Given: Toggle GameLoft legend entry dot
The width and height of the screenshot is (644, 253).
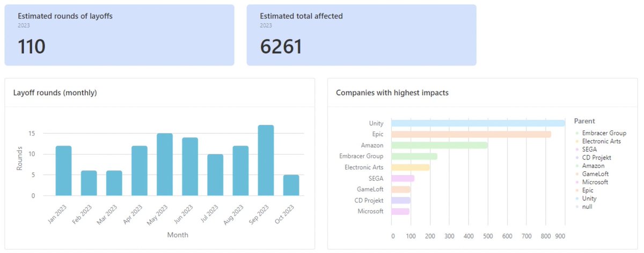Looking at the screenshot, I should point(577,174).
